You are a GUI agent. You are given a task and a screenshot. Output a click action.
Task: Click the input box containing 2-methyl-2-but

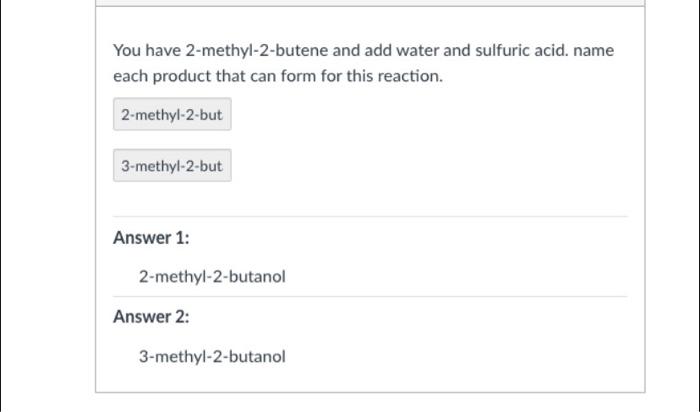[x=171, y=116]
